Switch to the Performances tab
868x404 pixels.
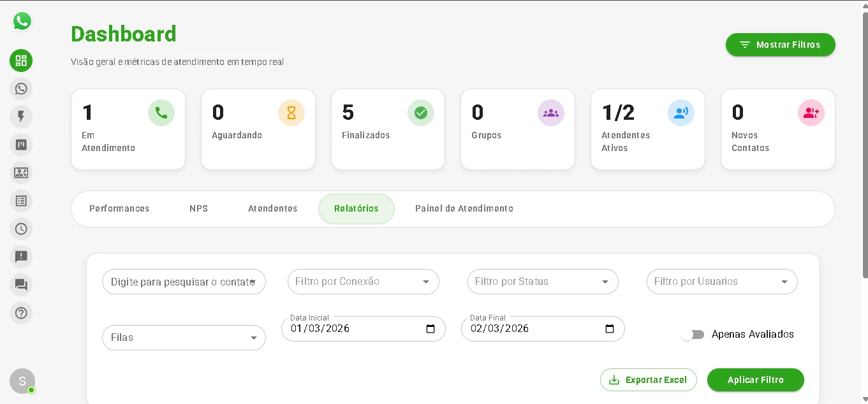tap(119, 208)
